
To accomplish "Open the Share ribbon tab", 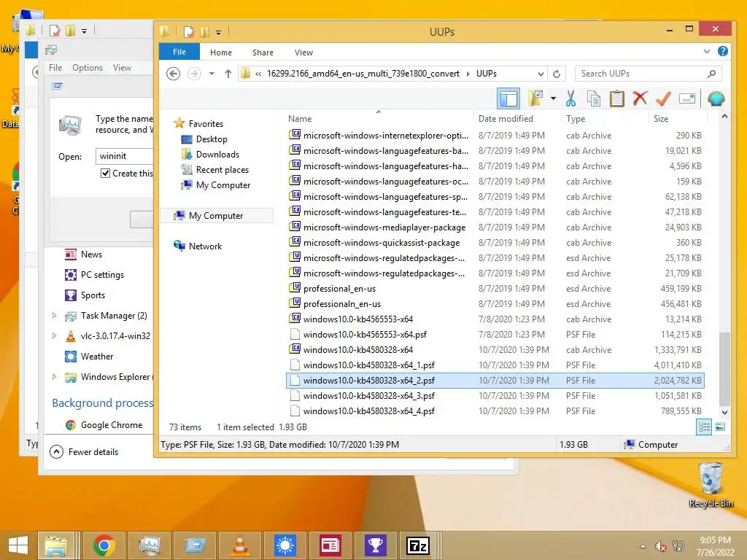I will [263, 52].
